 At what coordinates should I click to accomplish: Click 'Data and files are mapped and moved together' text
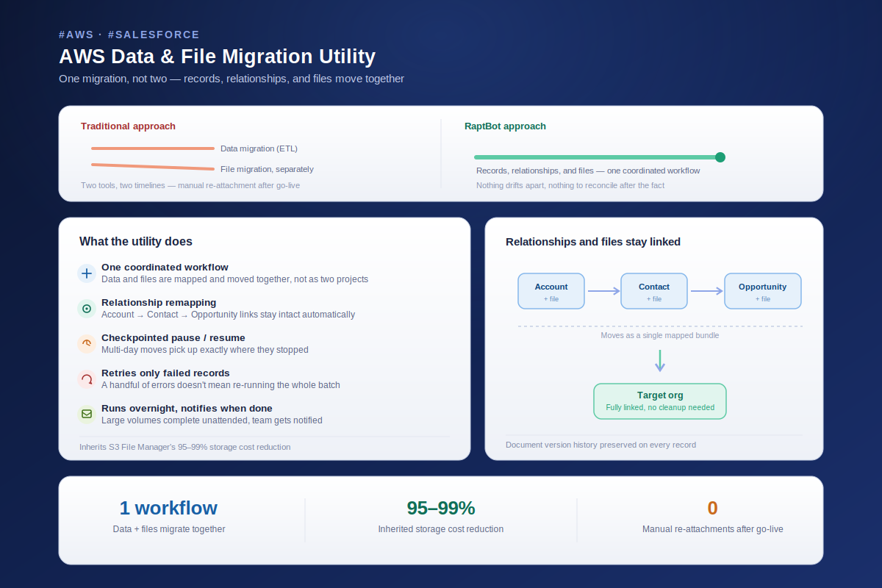click(x=234, y=279)
